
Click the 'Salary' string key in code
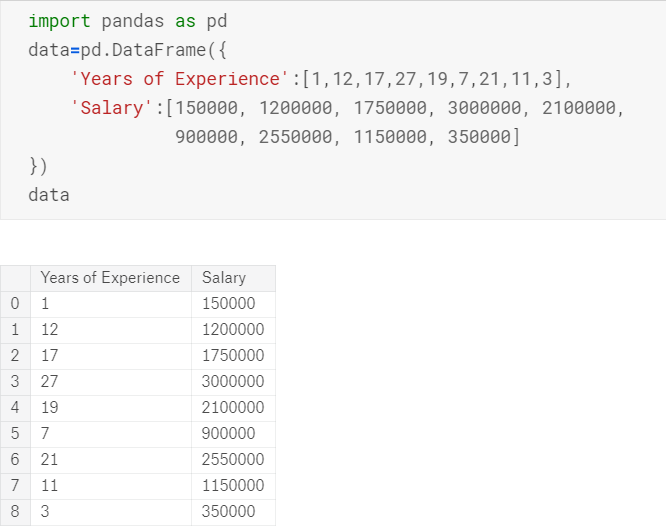[111, 108]
